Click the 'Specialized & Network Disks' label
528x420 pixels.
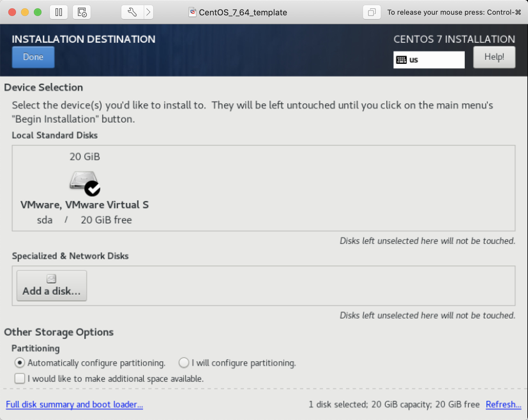click(70, 256)
